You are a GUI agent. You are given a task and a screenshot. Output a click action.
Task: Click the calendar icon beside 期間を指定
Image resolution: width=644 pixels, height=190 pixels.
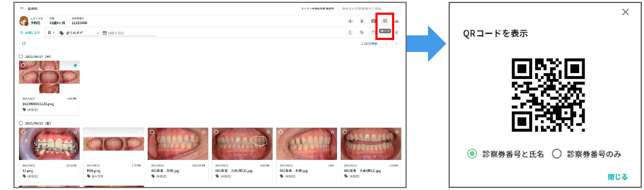[105, 33]
